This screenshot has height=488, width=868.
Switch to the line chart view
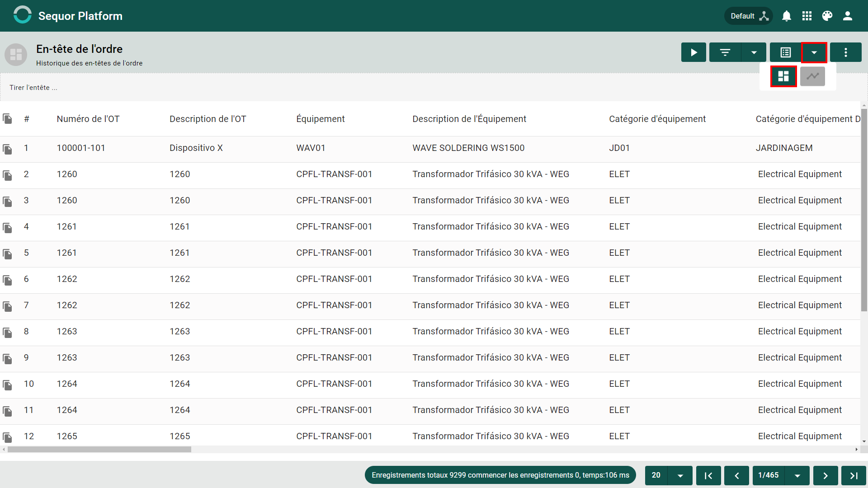[x=813, y=76]
